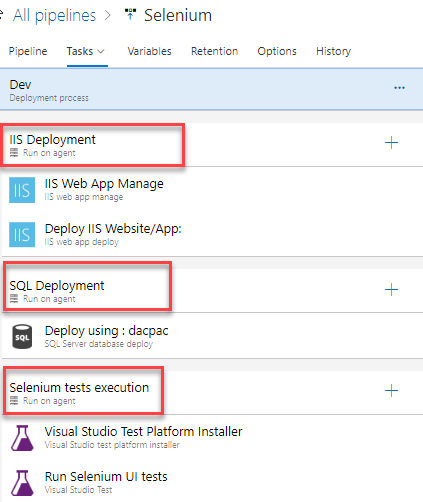Open the Retention tab

[214, 51]
